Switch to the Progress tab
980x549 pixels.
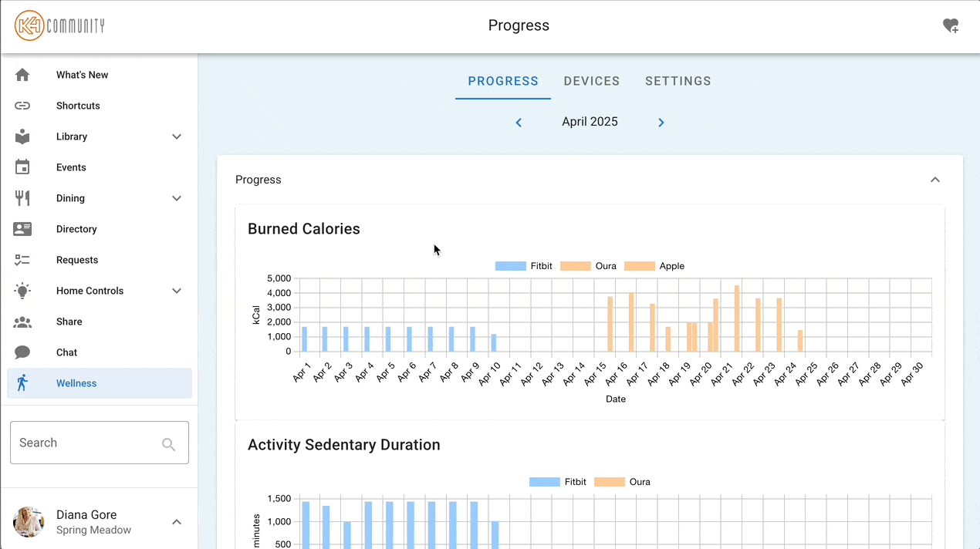tap(503, 81)
